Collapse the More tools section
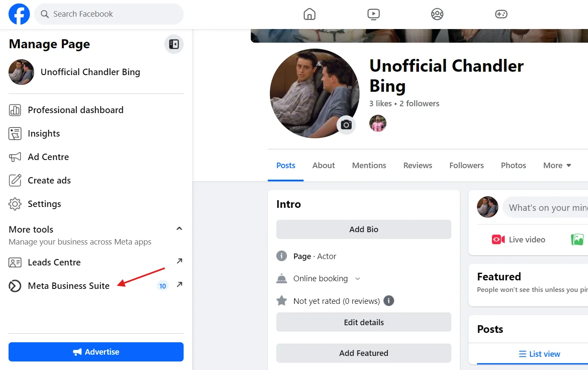588x370 pixels. coord(179,228)
